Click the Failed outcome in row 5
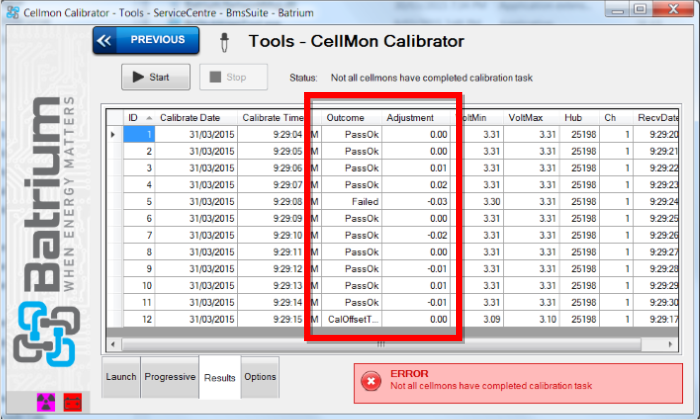Image resolution: width=700 pixels, height=420 pixels. (x=351, y=202)
